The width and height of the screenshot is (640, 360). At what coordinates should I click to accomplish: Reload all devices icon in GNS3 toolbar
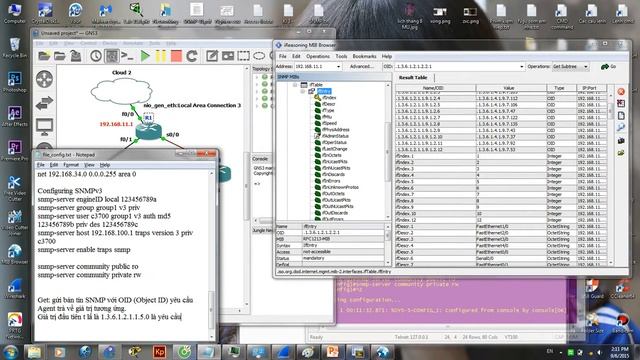(x=192, y=56)
